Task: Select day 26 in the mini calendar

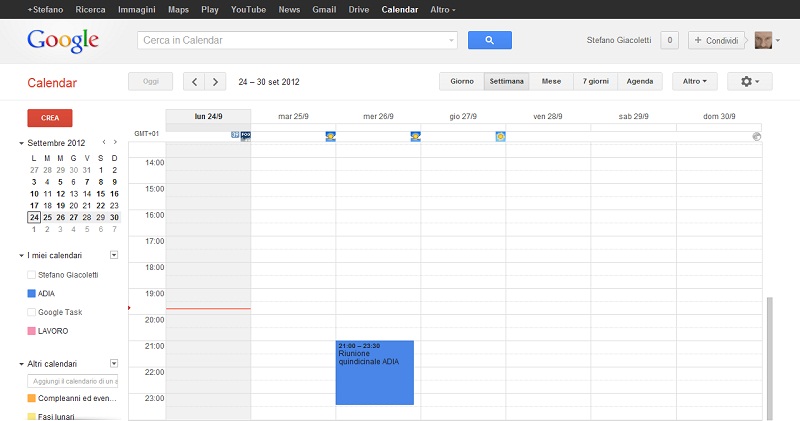Action: 60,217
